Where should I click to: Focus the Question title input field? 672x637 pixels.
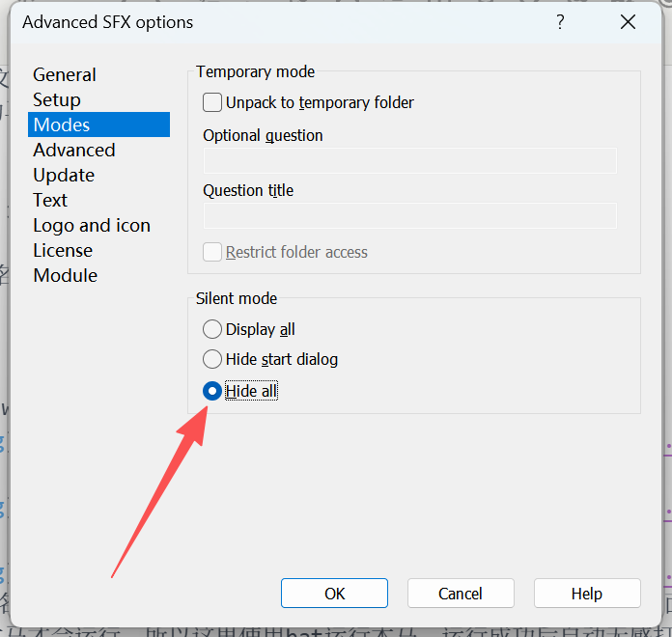409,216
